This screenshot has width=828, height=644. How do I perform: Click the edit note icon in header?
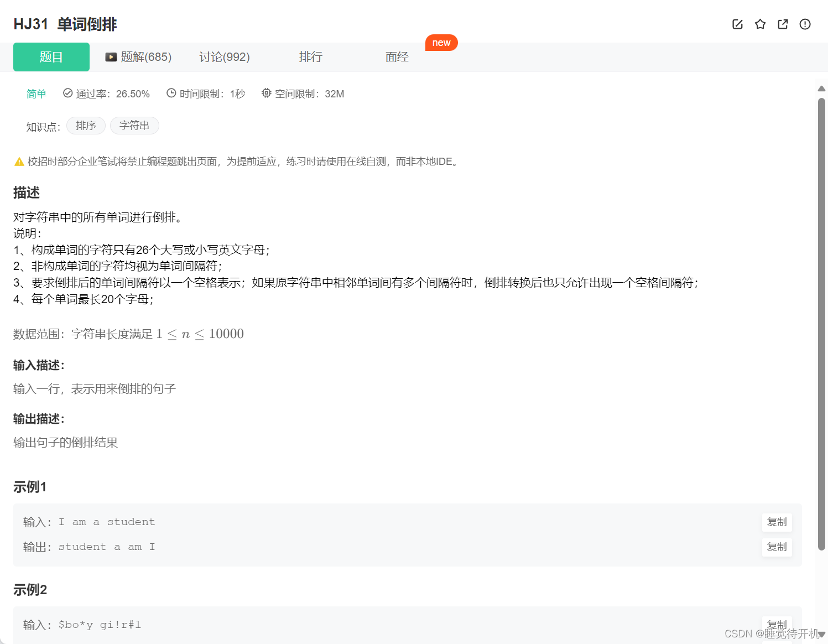tap(737, 24)
